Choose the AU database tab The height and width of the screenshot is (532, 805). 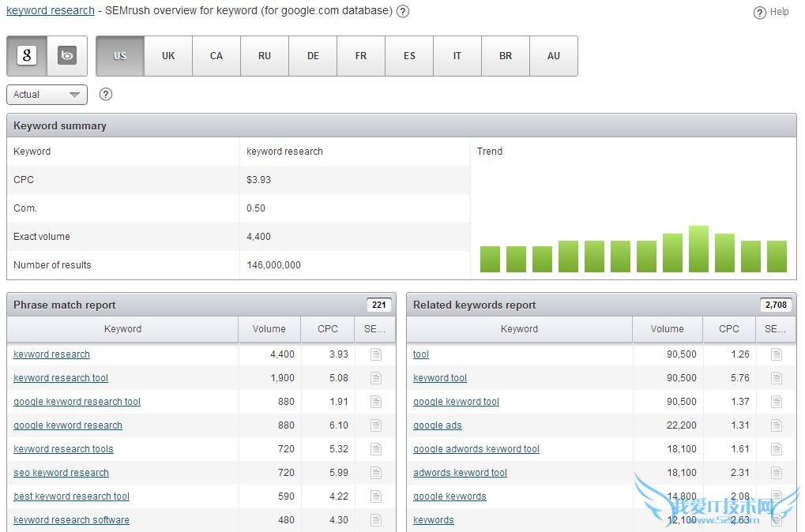[x=554, y=56]
